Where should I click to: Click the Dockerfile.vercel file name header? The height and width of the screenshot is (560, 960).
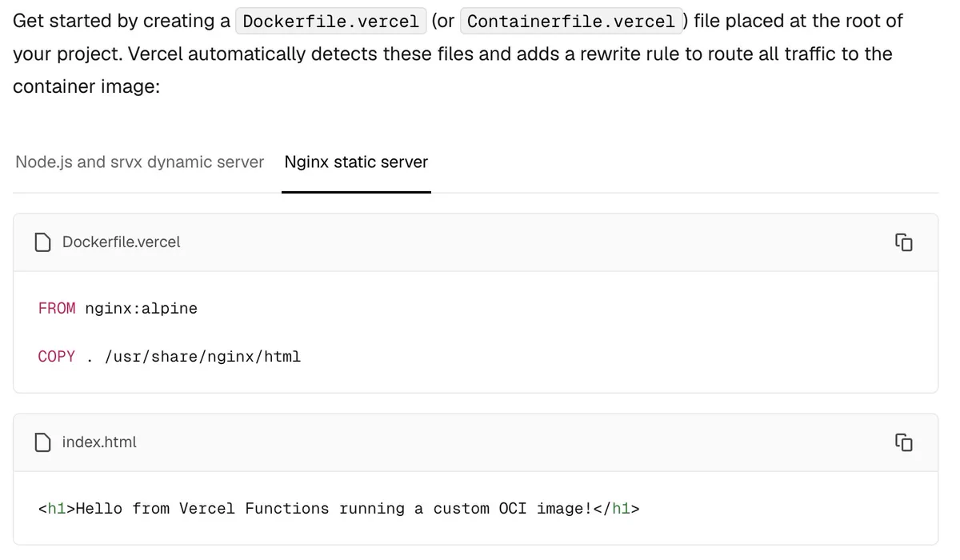click(x=121, y=242)
